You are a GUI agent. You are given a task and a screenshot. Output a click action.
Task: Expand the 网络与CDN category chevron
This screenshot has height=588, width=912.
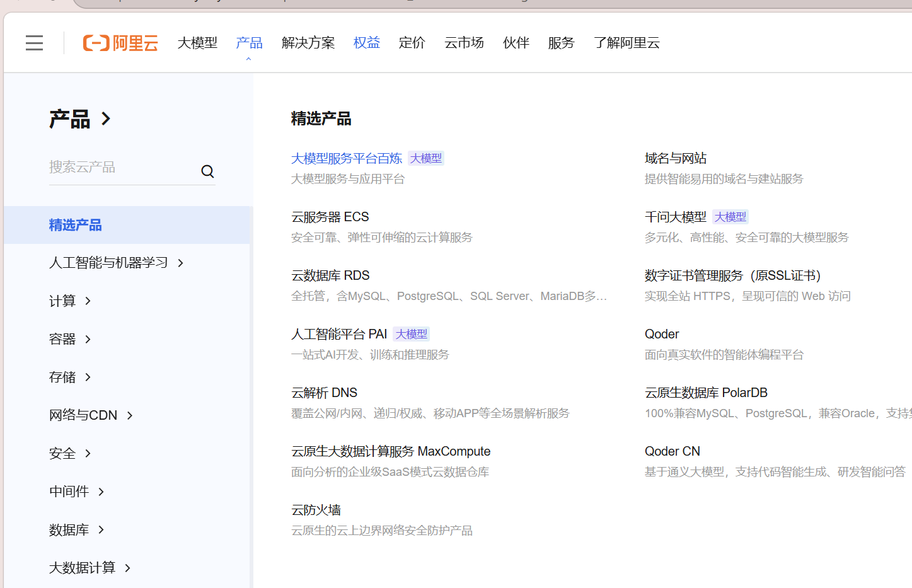130,415
